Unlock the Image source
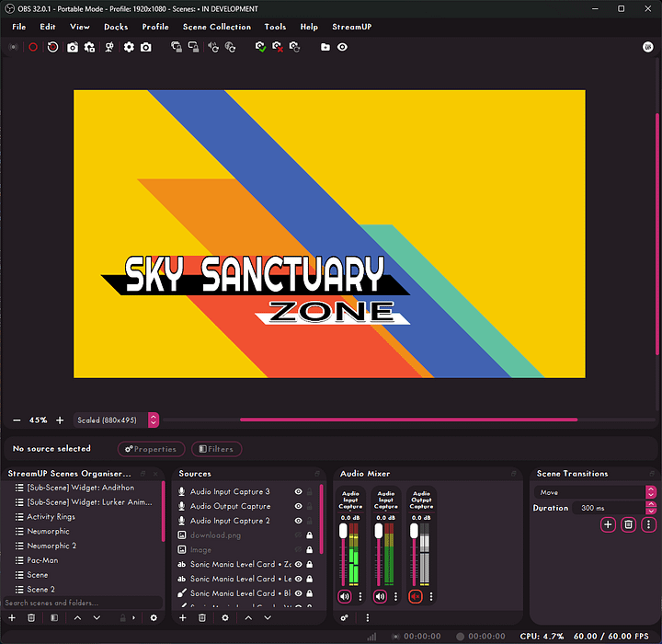 tap(310, 550)
